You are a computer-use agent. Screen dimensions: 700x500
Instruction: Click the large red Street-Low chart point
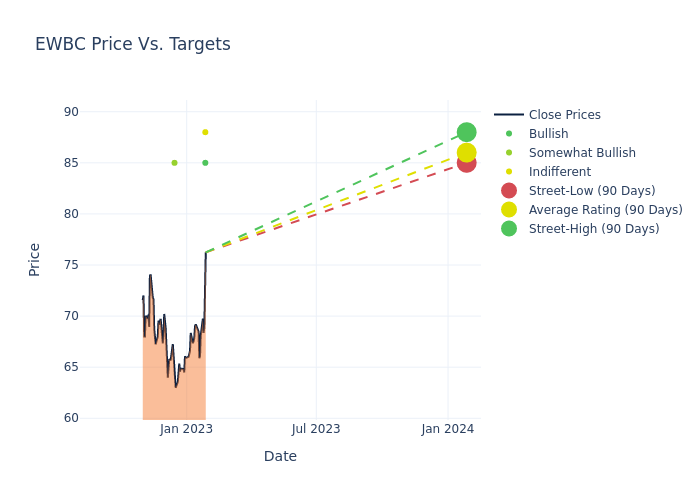click(x=466, y=163)
